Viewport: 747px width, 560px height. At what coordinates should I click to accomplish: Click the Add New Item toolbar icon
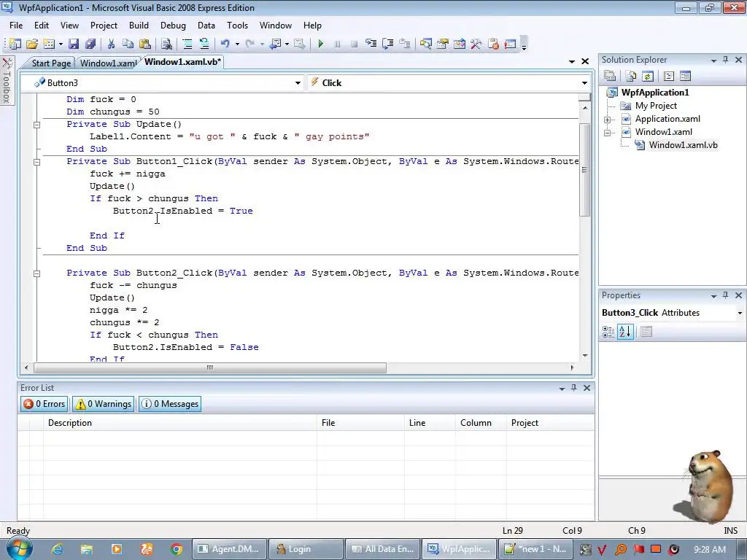[49, 44]
